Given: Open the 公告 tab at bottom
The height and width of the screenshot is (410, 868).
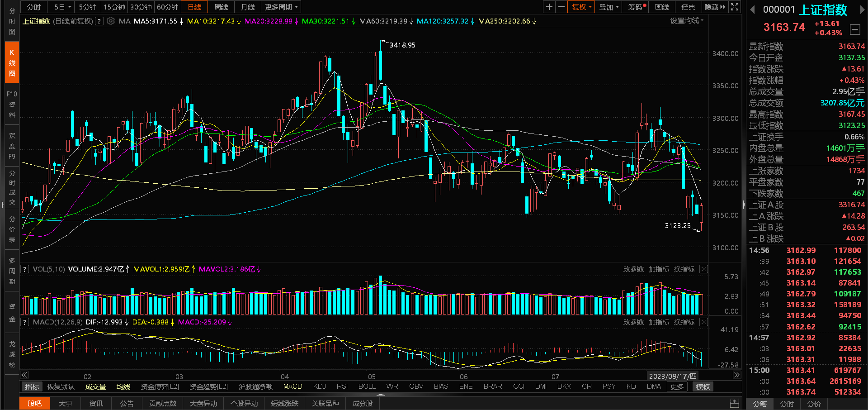Looking at the screenshot, I should 127,403.
